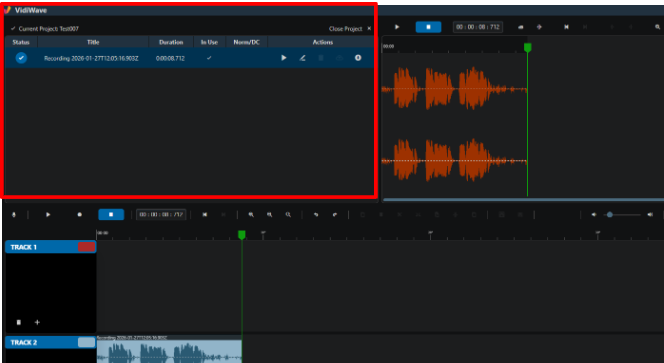This screenshot has width=664, height=363.
Task: Start recording with the record dot button
Action: (x=79, y=215)
